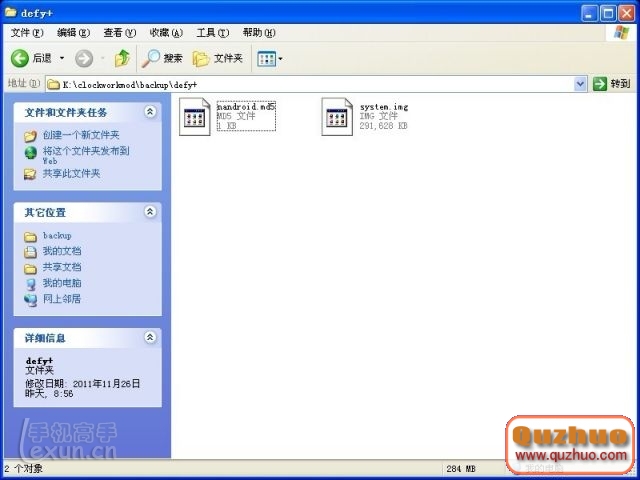Open 网上邻居 link
The width and height of the screenshot is (640, 480).
pos(62,299)
